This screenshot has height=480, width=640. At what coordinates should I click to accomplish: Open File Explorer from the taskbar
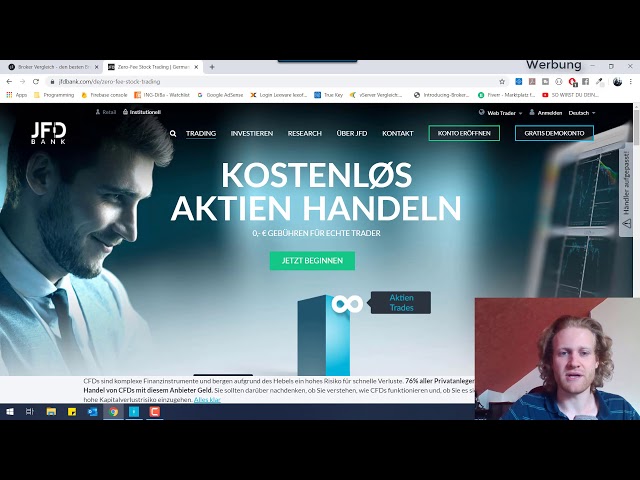point(51,411)
